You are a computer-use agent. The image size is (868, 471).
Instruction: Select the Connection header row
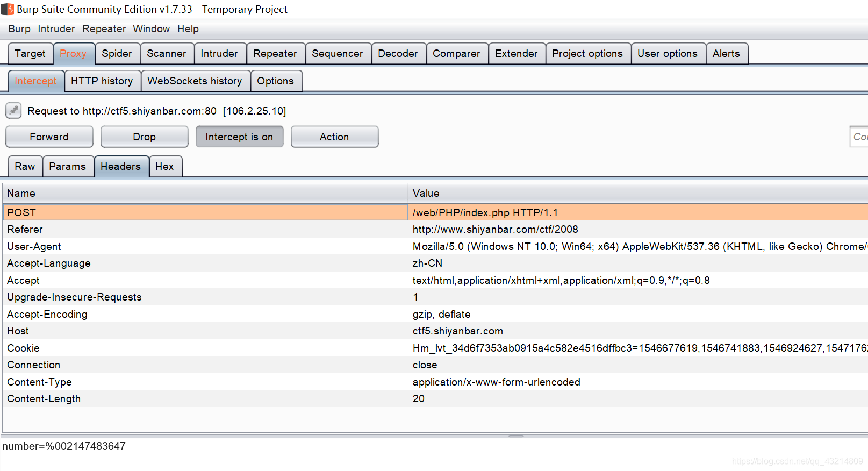(x=435, y=365)
